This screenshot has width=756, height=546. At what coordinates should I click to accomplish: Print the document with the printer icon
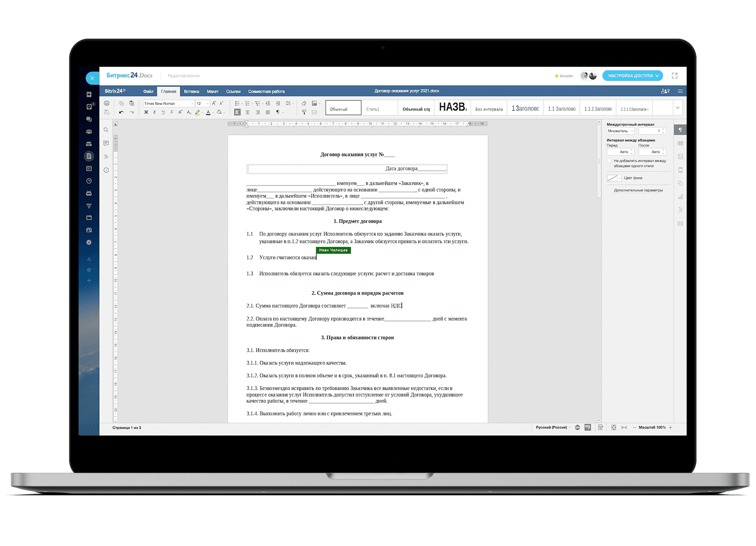[x=107, y=103]
